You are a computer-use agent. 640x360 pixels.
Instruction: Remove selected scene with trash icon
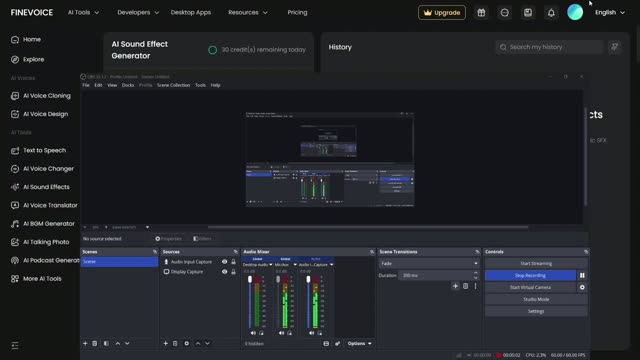click(95, 344)
